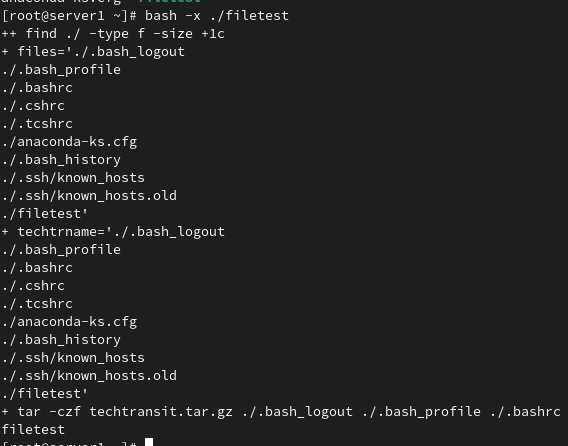Screen dimensions: 568x446
Task: Click ./filetest' closing the techtrname variable value
Action: [x=45, y=394]
